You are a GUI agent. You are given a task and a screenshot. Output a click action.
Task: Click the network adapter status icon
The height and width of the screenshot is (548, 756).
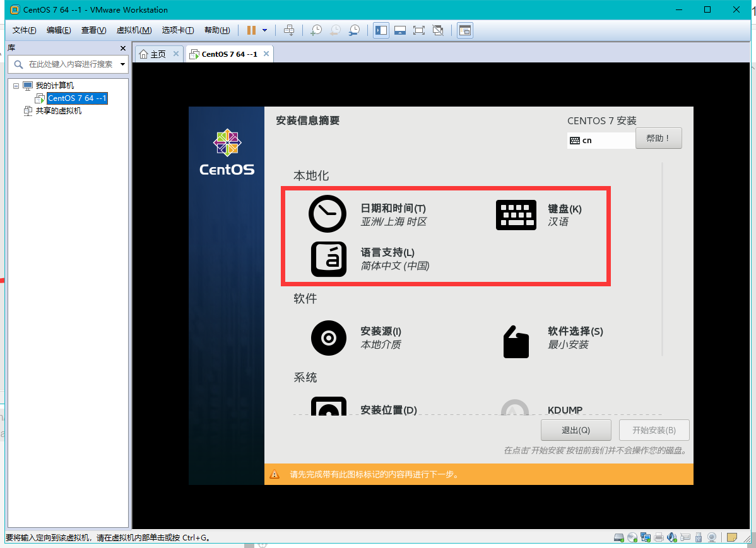coord(646,537)
